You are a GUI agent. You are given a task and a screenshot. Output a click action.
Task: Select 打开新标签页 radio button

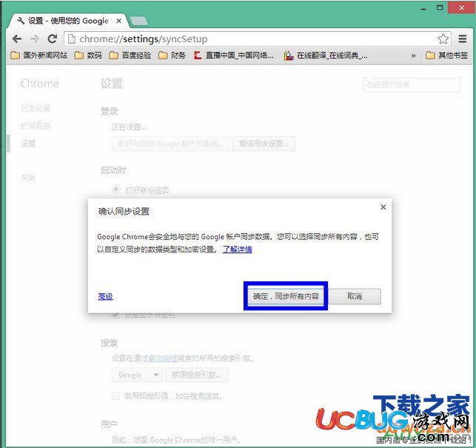click(116, 190)
